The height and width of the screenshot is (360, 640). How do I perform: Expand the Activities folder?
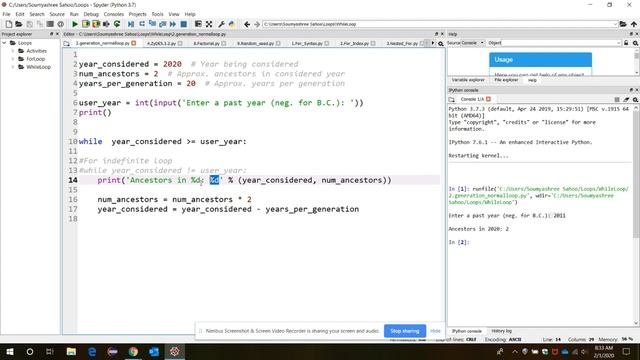coord(13,51)
